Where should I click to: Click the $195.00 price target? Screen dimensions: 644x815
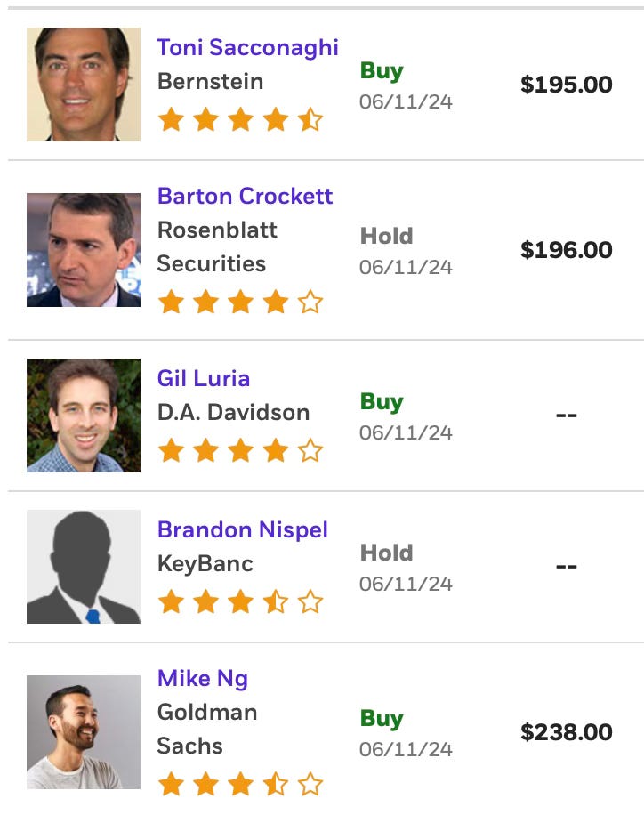566,85
